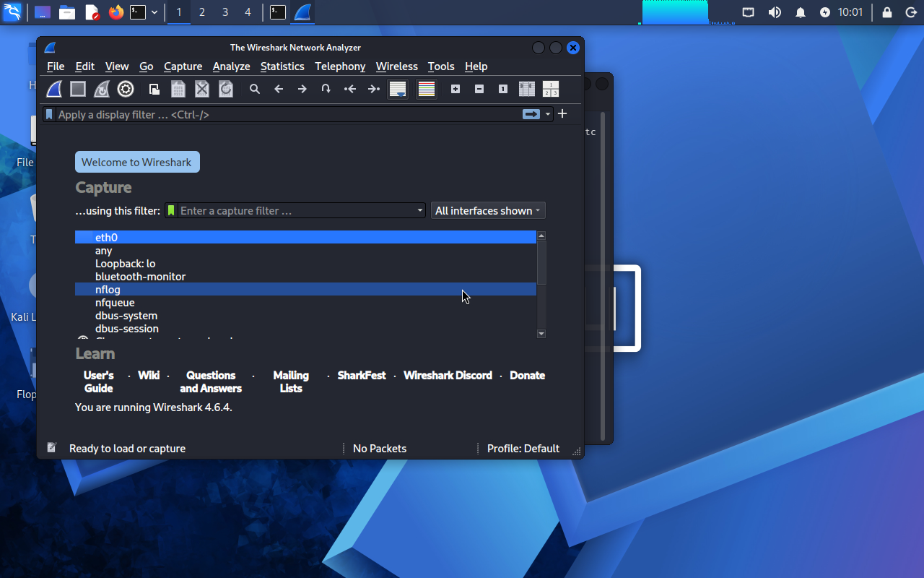Click the find packet magnifier icon

point(255,89)
